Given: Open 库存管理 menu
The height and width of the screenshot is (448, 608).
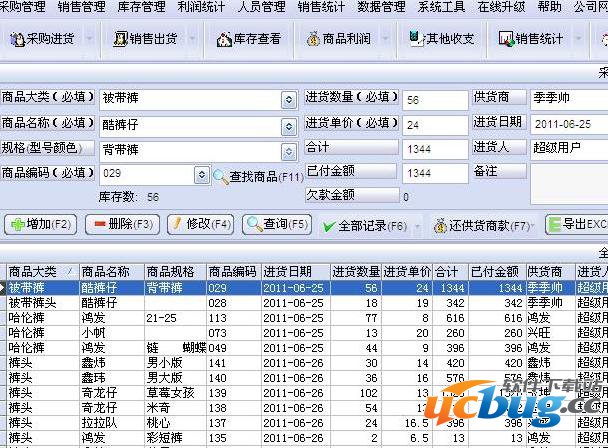Looking at the screenshot, I should pos(139,7).
